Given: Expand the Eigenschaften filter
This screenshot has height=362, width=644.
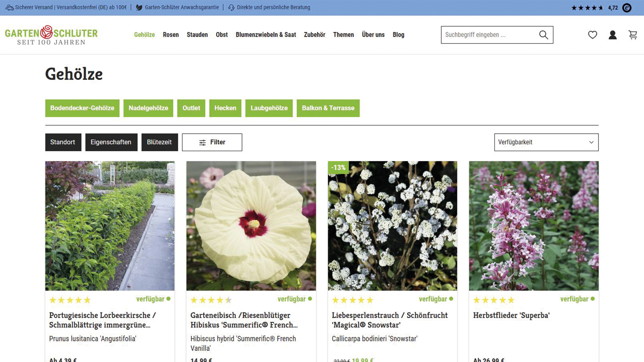Looking at the screenshot, I should 111,142.
